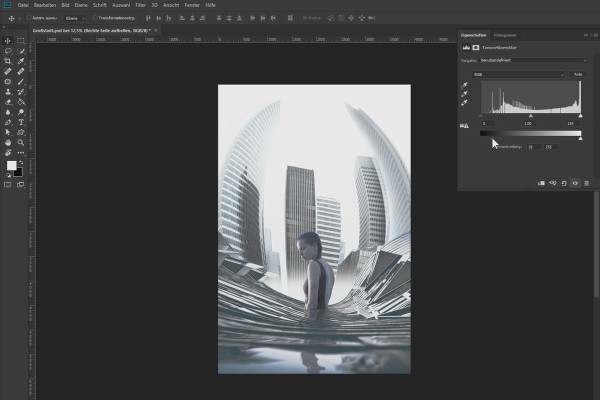
Task: Click the clipping calculation histogram warning icon
Action: click(x=464, y=126)
